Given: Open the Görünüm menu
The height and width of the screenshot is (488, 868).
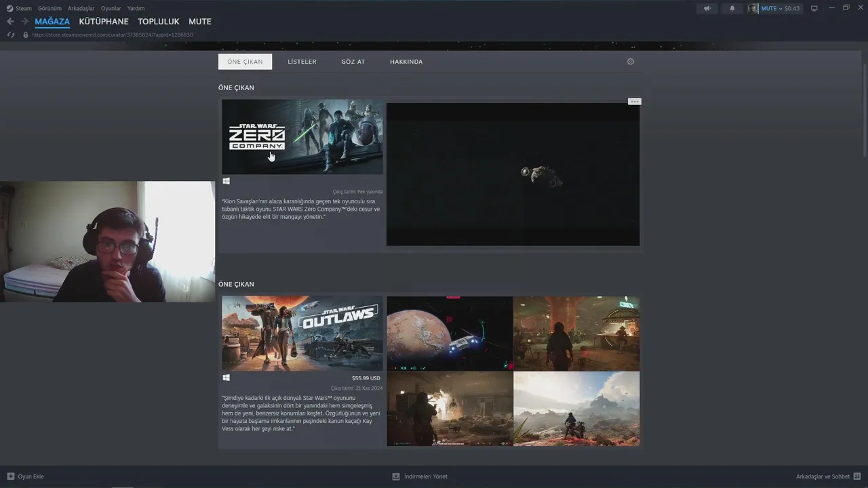Looking at the screenshot, I should click(x=50, y=8).
